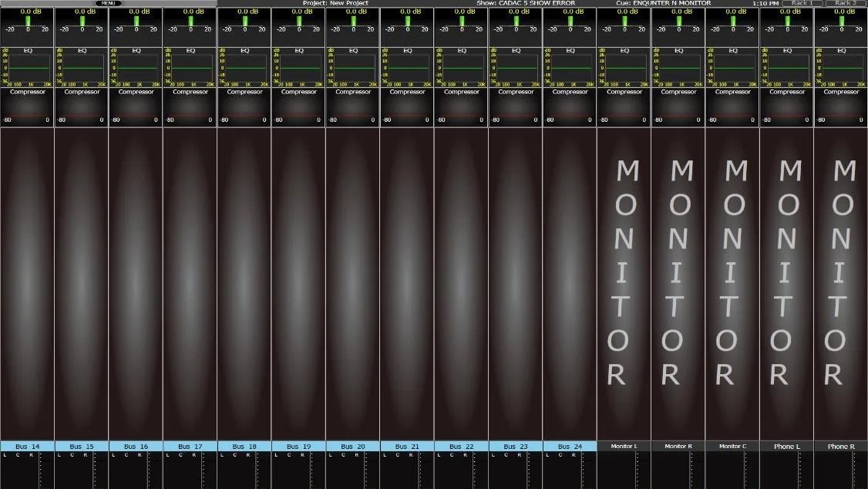Select the Bus 23 channel label
868x489 pixels.
(x=516, y=446)
